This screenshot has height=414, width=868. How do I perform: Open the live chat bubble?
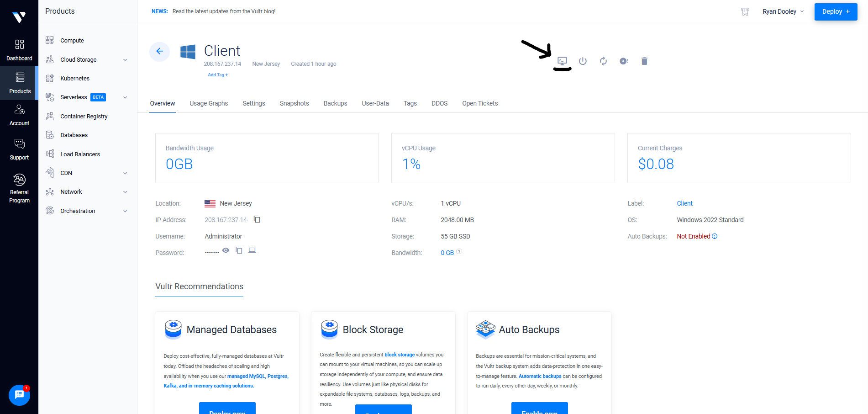(19, 395)
